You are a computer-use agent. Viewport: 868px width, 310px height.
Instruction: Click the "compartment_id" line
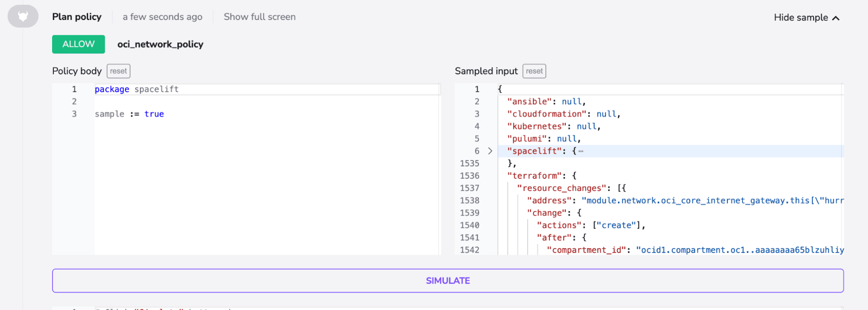tap(695, 250)
